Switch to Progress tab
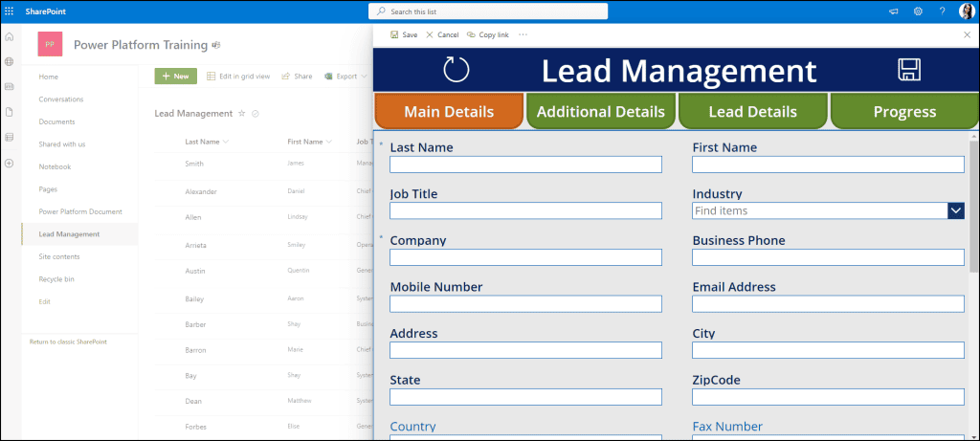Image resolution: width=980 pixels, height=441 pixels. 904,111
